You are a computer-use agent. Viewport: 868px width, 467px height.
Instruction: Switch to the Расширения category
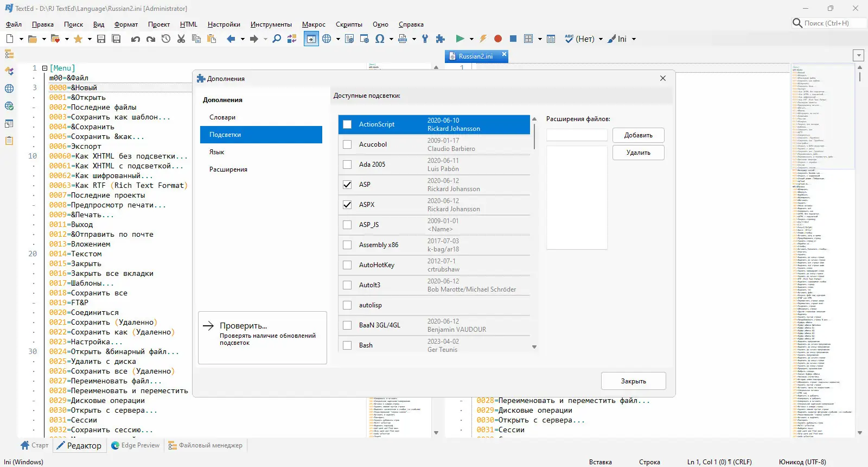coord(261,169)
